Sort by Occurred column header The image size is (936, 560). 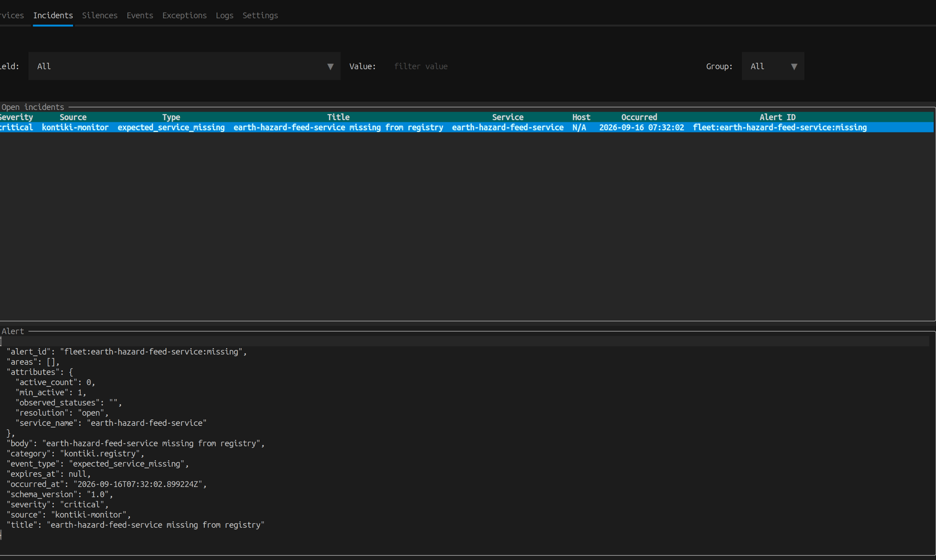point(639,117)
